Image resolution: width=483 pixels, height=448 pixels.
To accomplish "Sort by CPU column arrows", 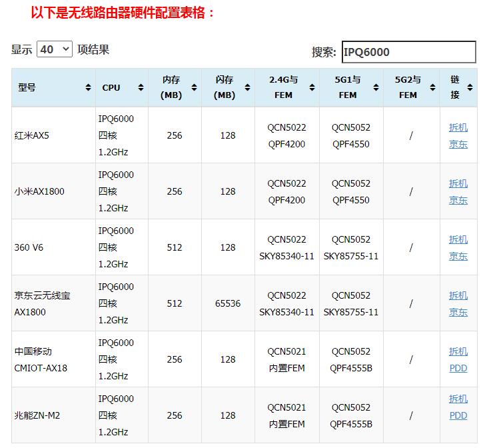I will pyautogui.click(x=141, y=87).
